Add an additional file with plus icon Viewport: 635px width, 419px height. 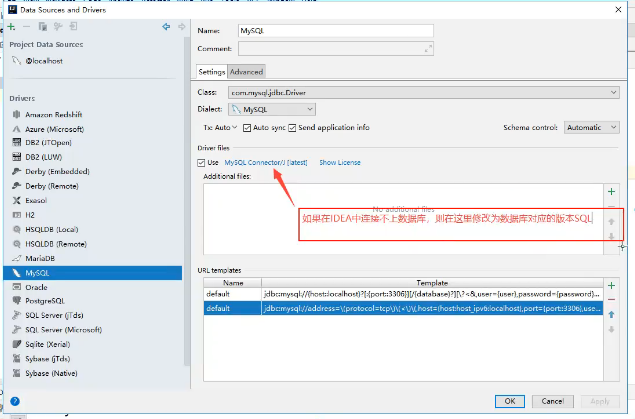click(612, 191)
